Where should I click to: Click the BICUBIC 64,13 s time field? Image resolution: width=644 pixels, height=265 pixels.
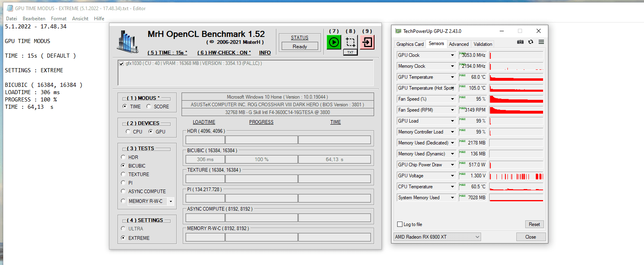click(x=334, y=159)
